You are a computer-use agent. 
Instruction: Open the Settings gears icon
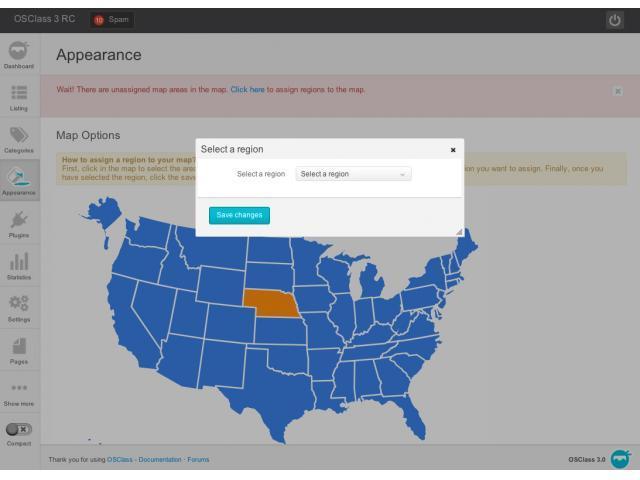(19, 303)
